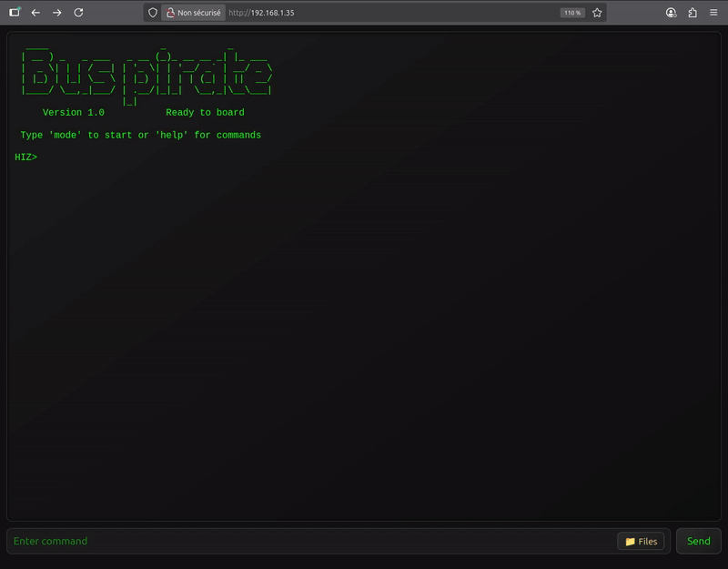Open the Firefox account icon
728x569 pixels.
pyautogui.click(x=671, y=13)
